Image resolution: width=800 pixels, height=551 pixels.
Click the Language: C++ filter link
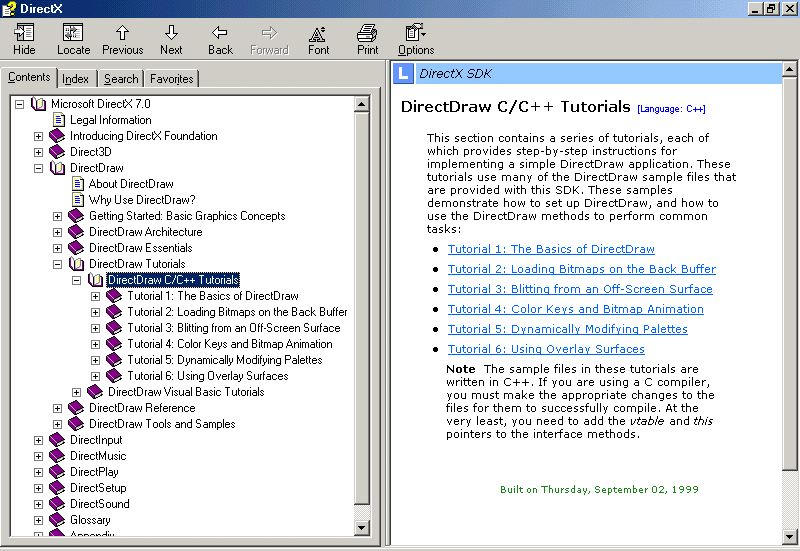coord(671,109)
